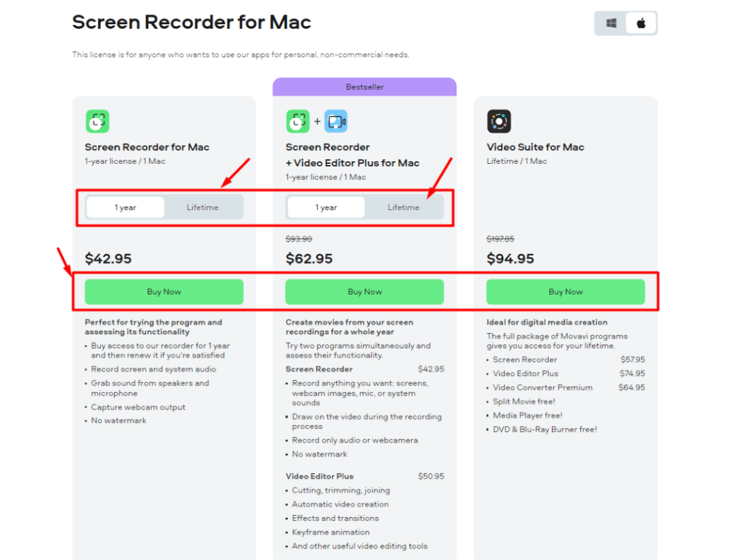Click the Screen Recorder for Mac card title
The width and height of the screenshot is (742, 560).
147,147
